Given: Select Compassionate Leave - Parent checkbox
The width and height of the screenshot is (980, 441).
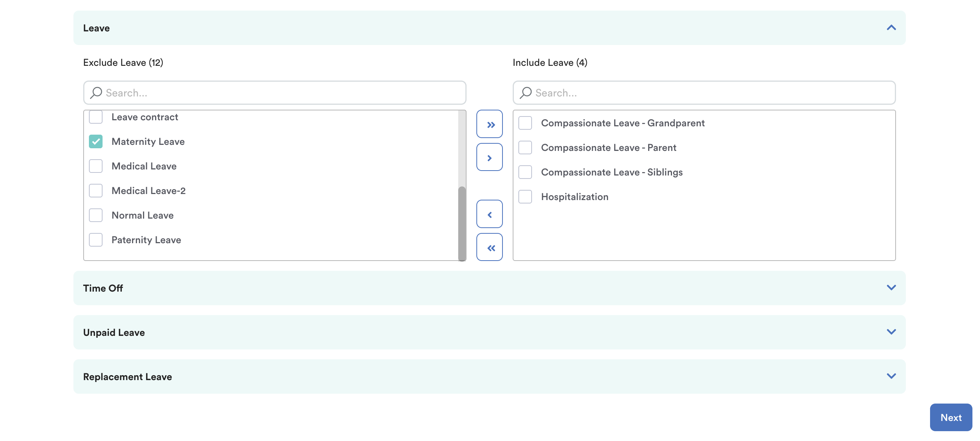Looking at the screenshot, I should coord(525,148).
